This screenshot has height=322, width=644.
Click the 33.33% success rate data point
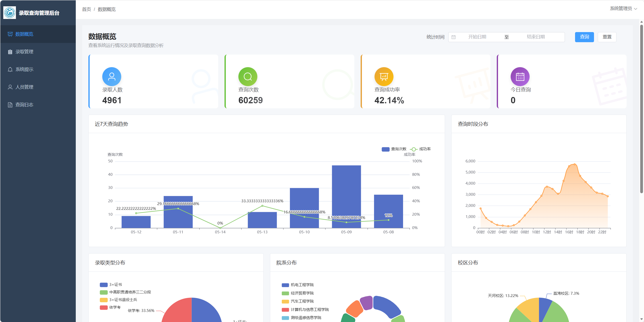(262, 206)
